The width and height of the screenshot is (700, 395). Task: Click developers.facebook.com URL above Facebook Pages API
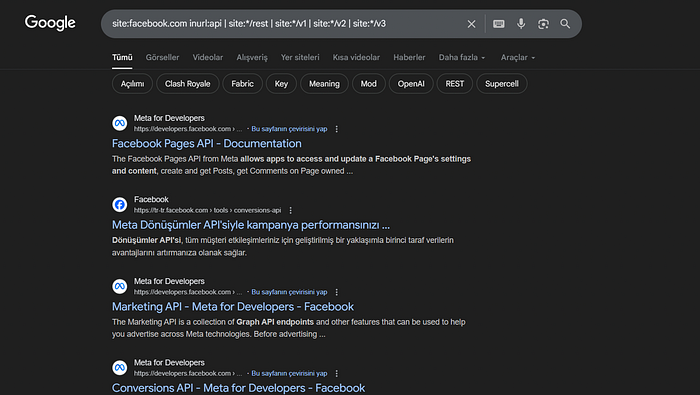click(x=188, y=129)
